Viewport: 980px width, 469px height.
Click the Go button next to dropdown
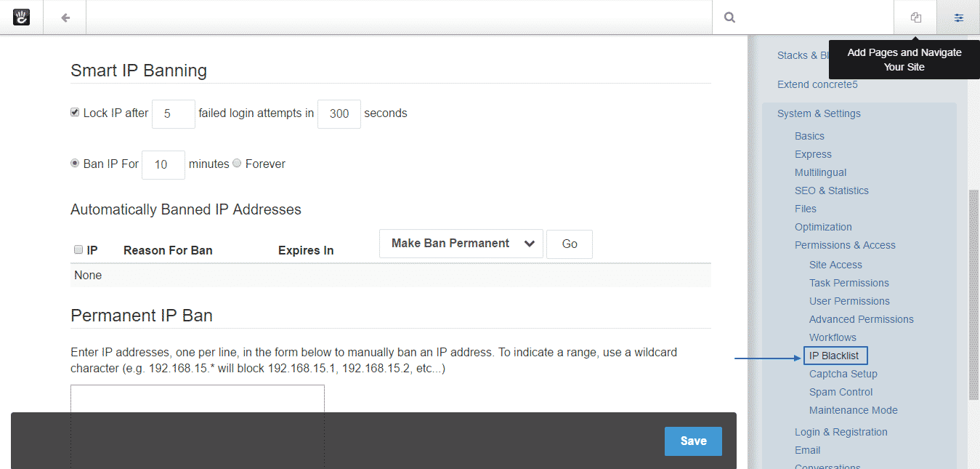(569, 244)
